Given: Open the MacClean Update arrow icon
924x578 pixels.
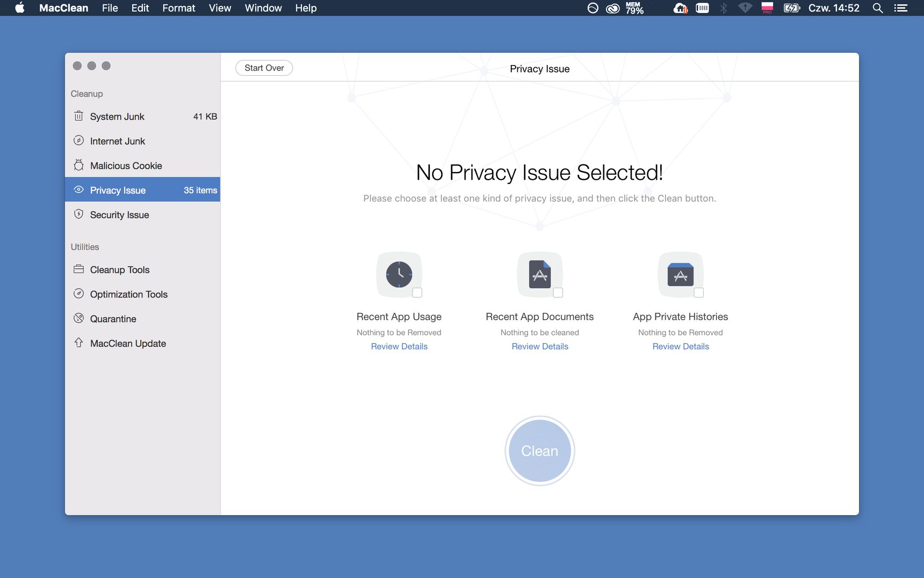Looking at the screenshot, I should coord(78,342).
